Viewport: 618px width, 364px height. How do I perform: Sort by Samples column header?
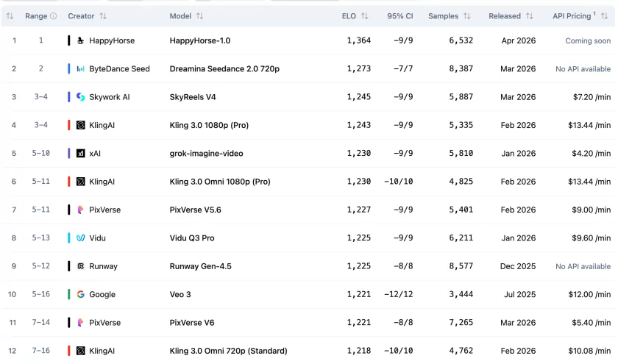(x=466, y=16)
